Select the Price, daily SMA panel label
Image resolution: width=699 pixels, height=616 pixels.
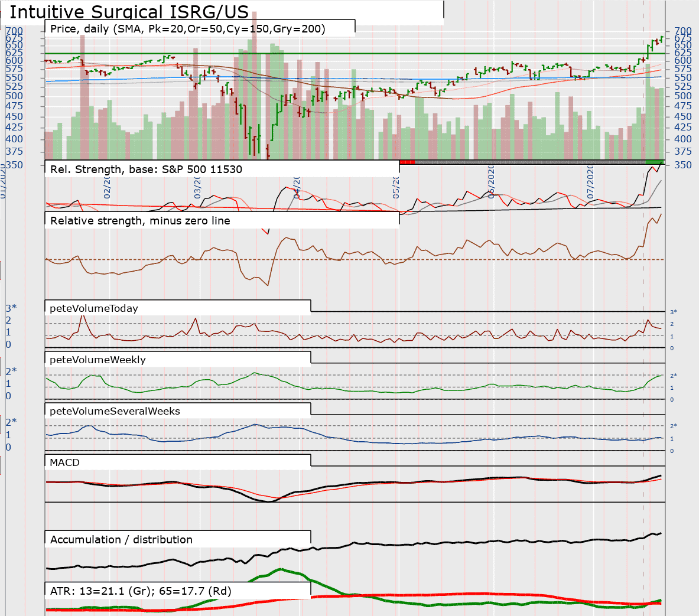tap(188, 29)
